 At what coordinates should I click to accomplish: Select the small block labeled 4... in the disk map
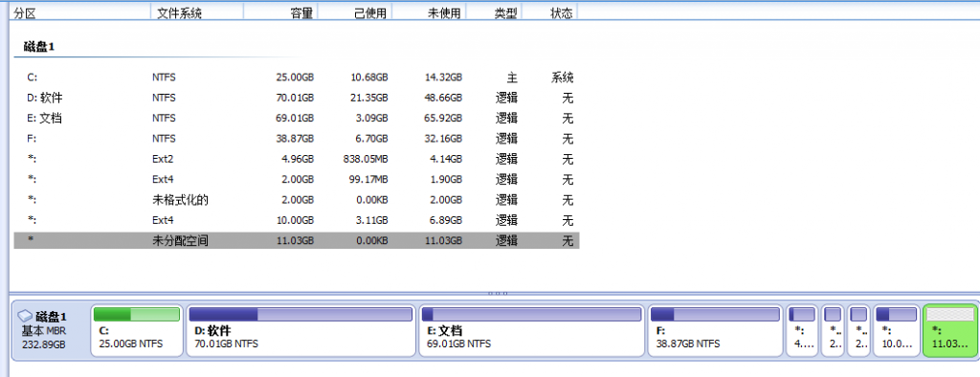pos(803,330)
